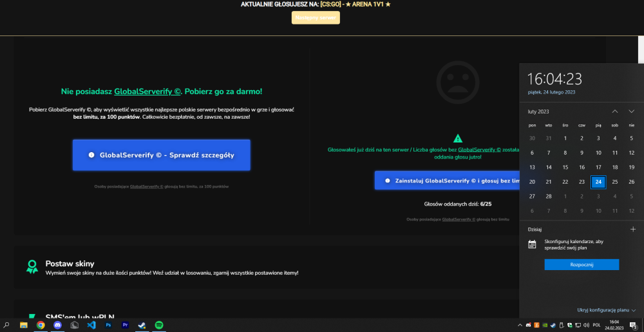Open the notification center icon
Viewport: 644px width, 332px height.
tap(633, 325)
